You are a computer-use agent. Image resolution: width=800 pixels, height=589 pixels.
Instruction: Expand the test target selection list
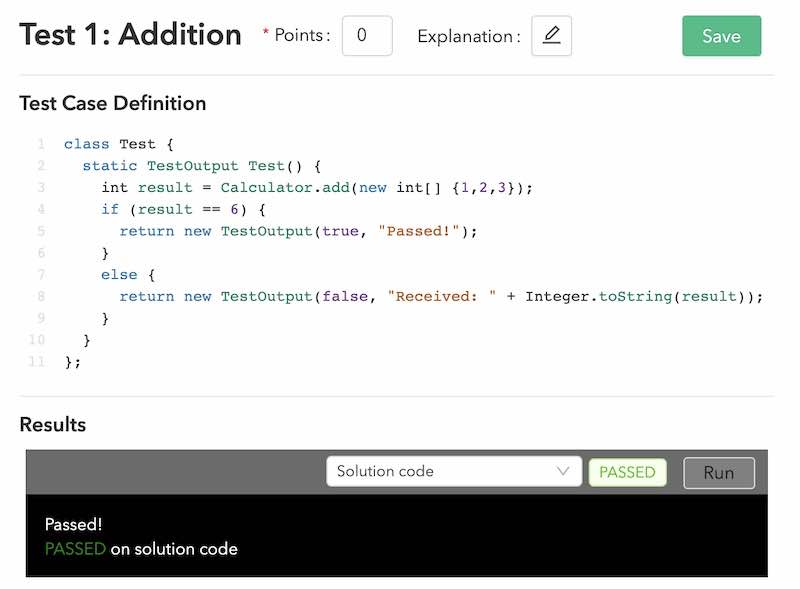pos(453,470)
